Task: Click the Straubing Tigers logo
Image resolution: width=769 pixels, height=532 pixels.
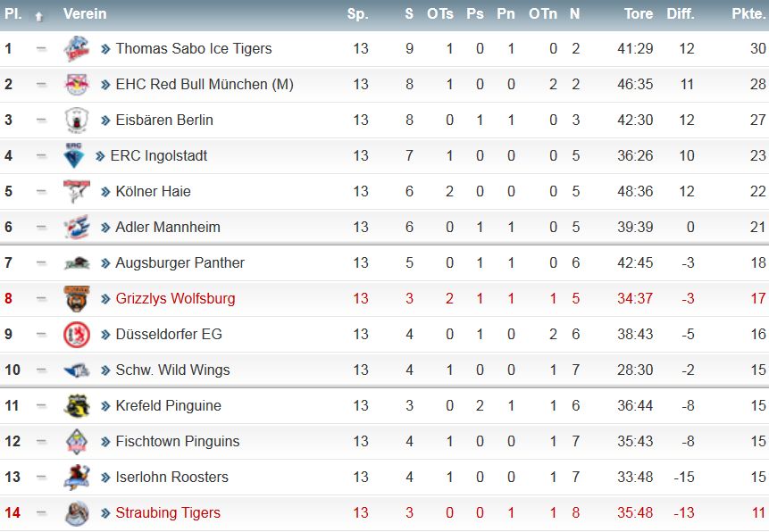Action: (x=77, y=513)
